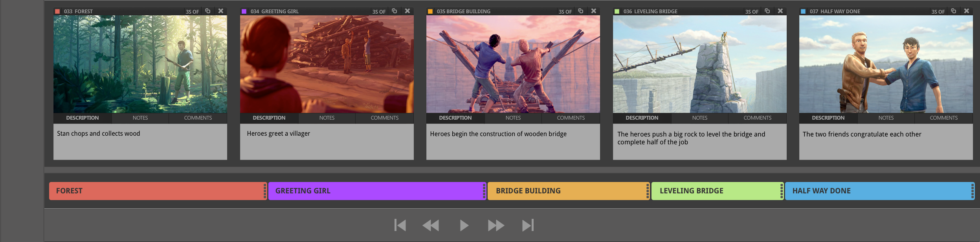This screenshot has width=980, height=242.
Task: Select the Leveling Bridge thumbnail image
Action: (x=700, y=64)
